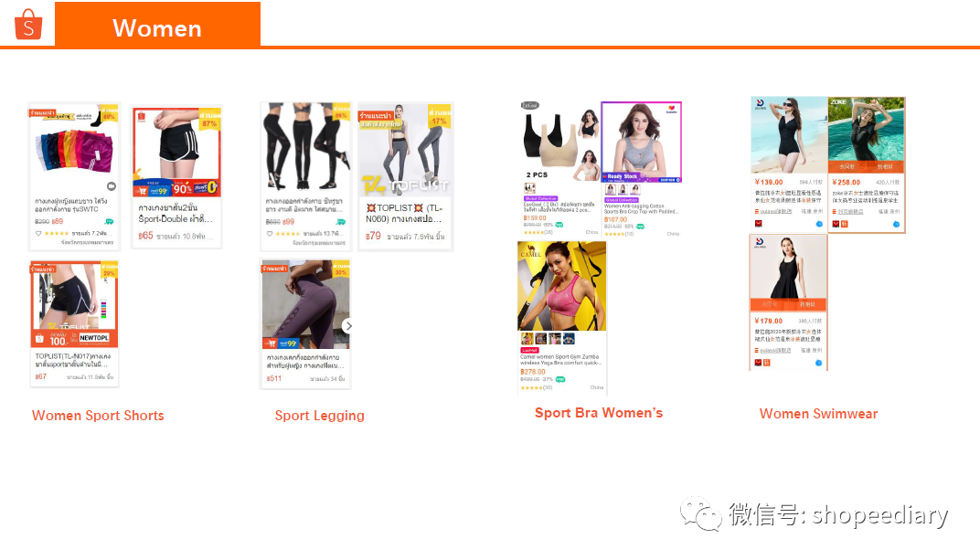Open shop link under ¥258.00 swimsuit

click(850, 212)
